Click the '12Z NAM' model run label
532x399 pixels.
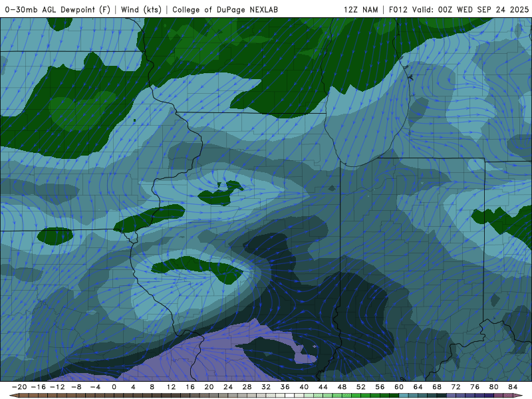(360, 9)
